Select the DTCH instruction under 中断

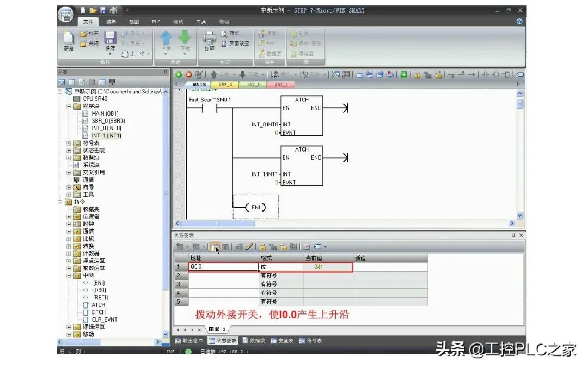(x=98, y=312)
